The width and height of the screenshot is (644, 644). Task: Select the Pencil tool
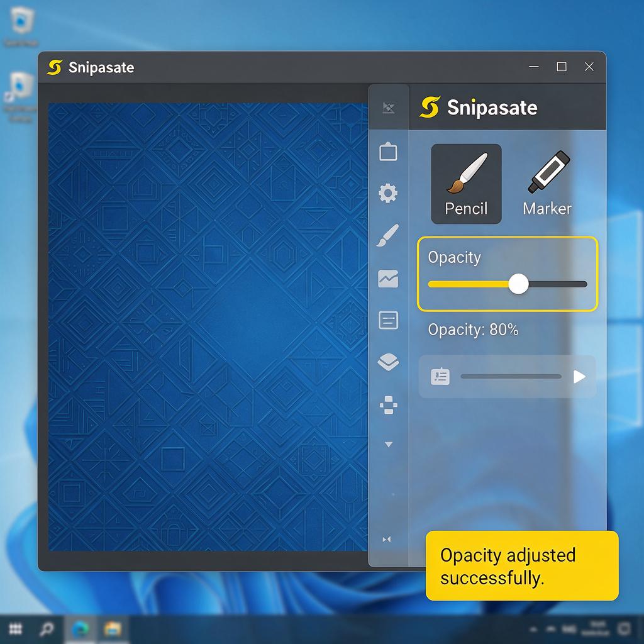[466, 184]
